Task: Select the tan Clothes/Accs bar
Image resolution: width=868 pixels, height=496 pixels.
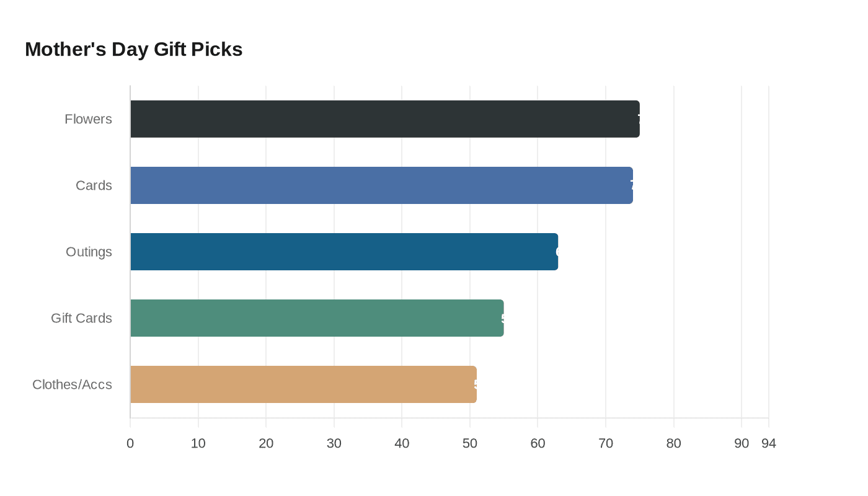Action: 303,384
